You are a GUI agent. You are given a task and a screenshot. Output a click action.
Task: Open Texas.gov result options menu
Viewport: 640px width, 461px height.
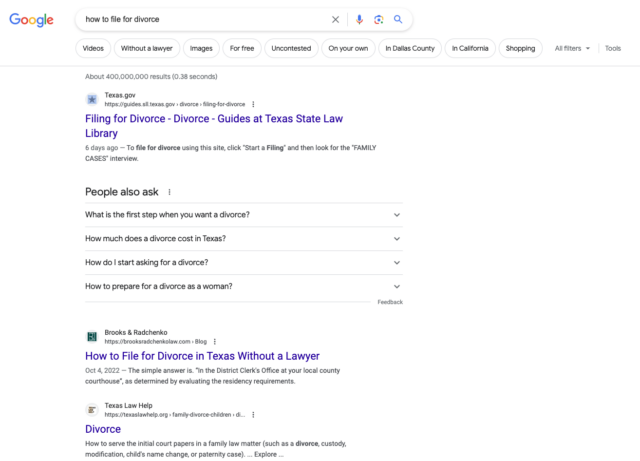coord(253,104)
